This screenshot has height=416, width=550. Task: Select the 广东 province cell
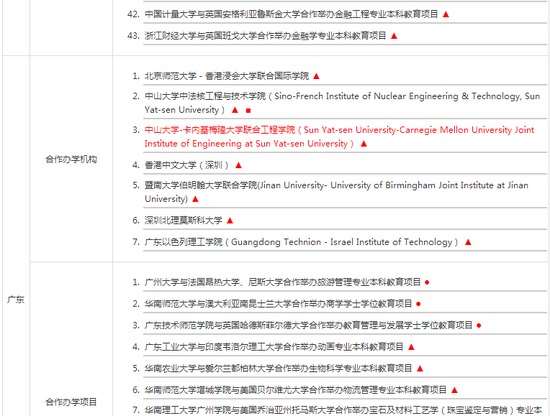16,300
